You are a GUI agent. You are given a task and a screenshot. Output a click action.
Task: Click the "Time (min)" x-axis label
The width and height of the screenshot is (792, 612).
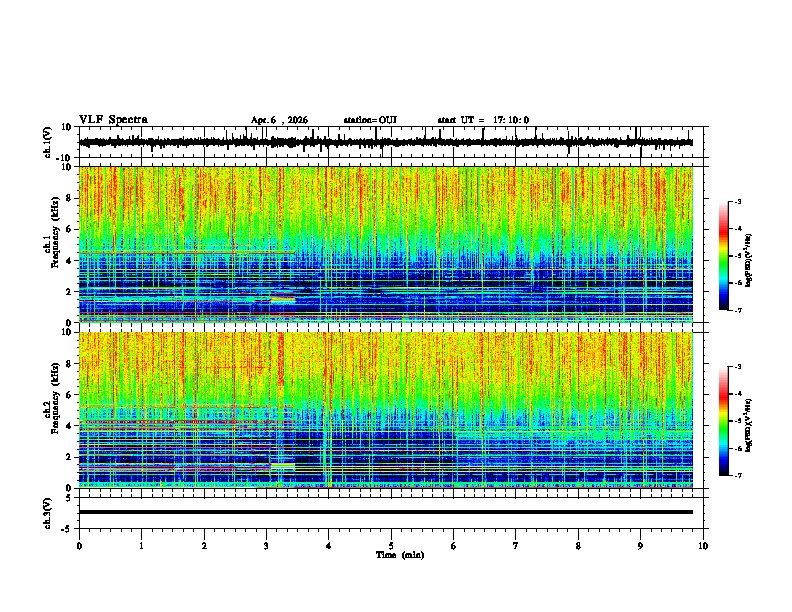400,555
